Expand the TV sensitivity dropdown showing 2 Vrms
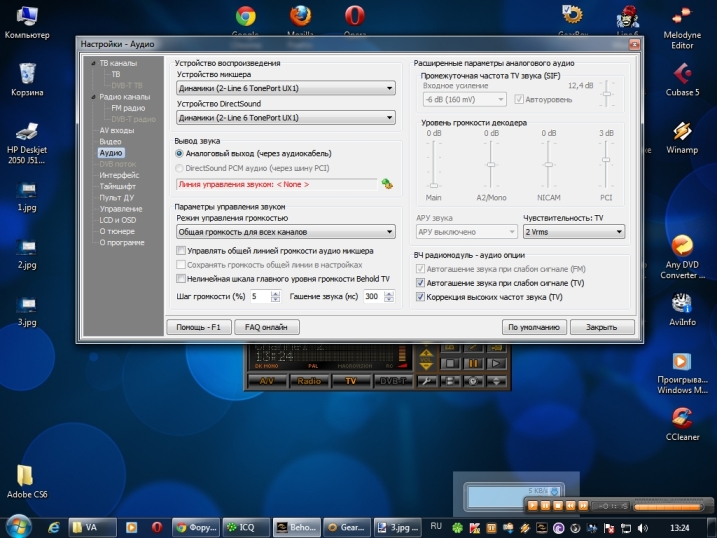This screenshot has height=538, width=717. (573, 231)
